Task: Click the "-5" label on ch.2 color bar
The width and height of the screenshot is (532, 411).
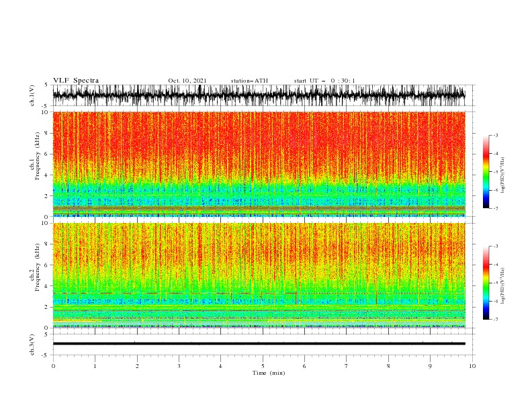Action: click(496, 283)
